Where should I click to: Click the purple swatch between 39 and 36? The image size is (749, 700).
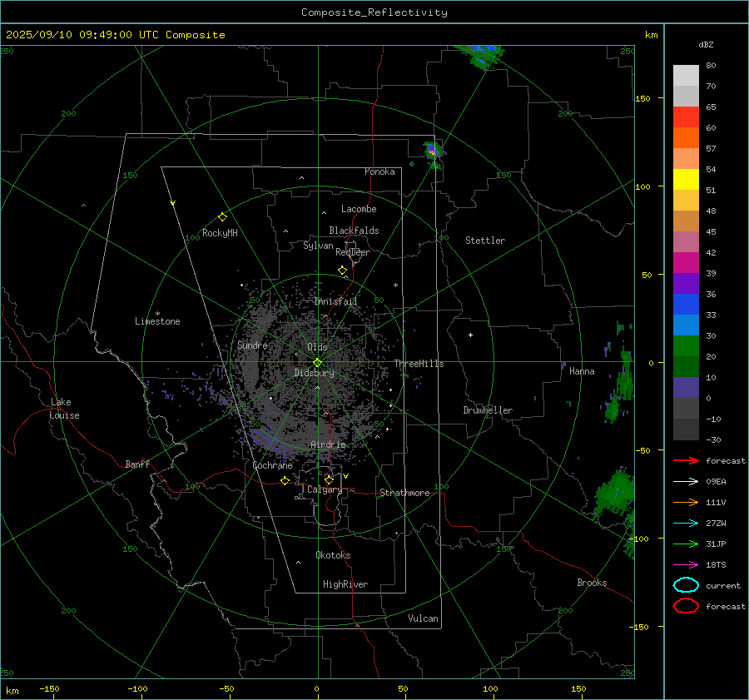pos(686,284)
